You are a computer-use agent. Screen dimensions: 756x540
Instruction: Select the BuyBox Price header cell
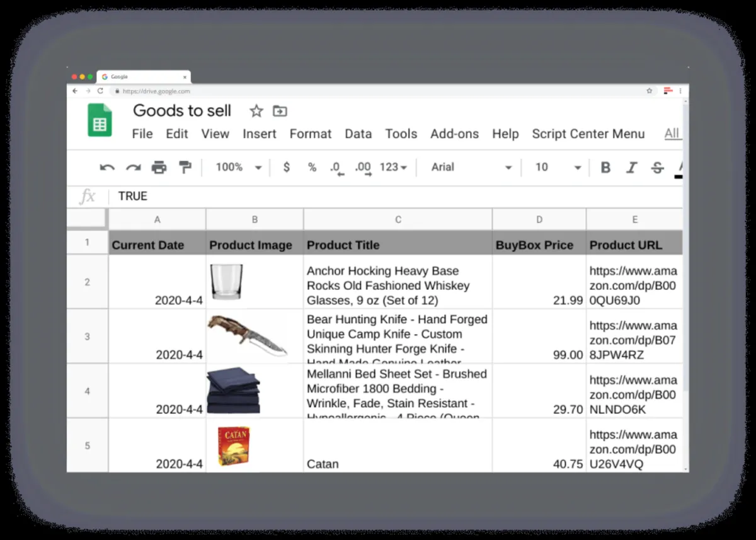click(539, 243)
